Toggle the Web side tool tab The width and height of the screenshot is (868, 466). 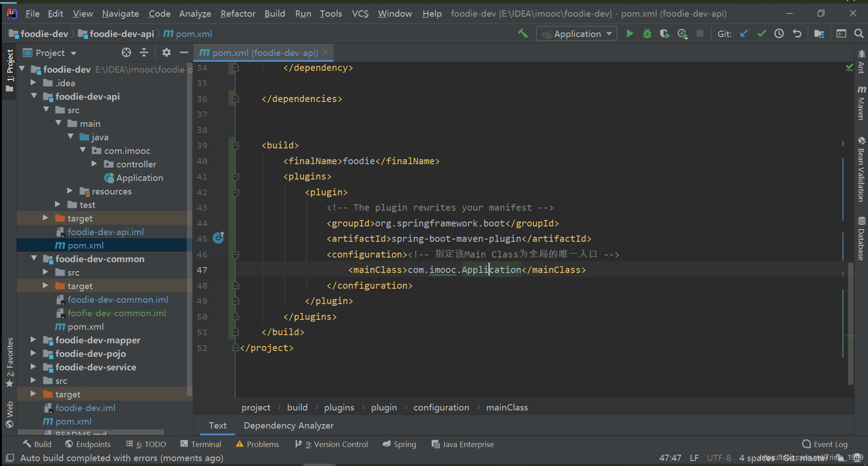click(9, 414)
